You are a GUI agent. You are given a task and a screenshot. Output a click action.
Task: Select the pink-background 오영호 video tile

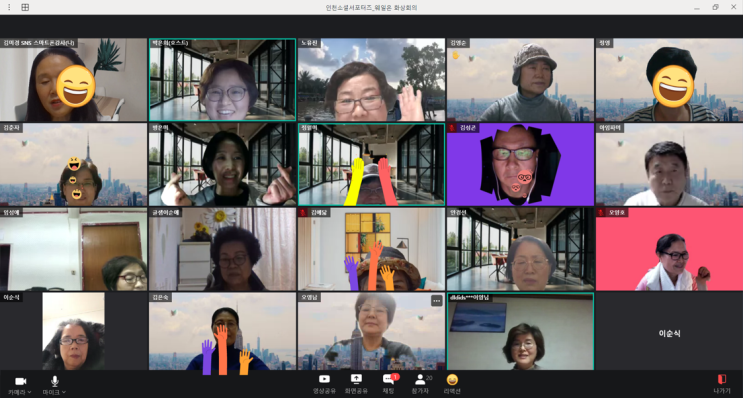point(669,249)
